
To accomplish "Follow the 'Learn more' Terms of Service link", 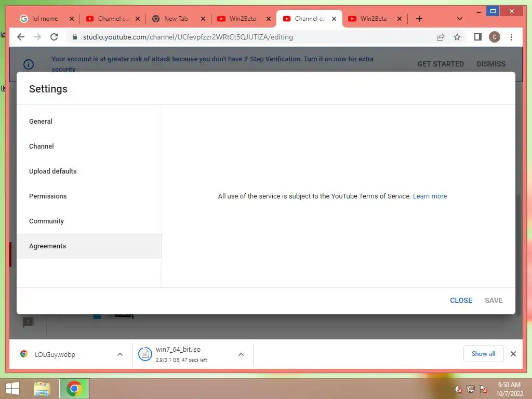I will (430, 196).
